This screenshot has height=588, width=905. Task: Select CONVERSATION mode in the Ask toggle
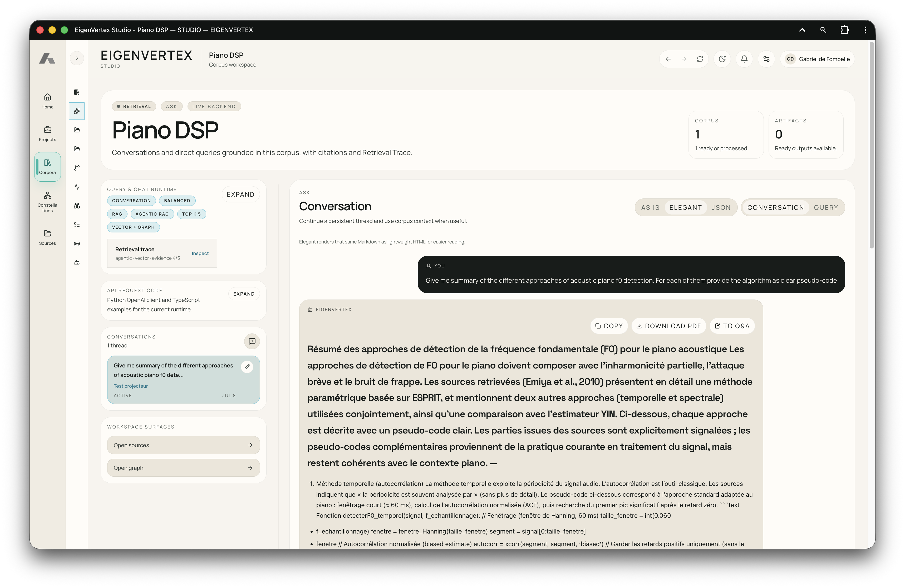click(x=775, y=207)
